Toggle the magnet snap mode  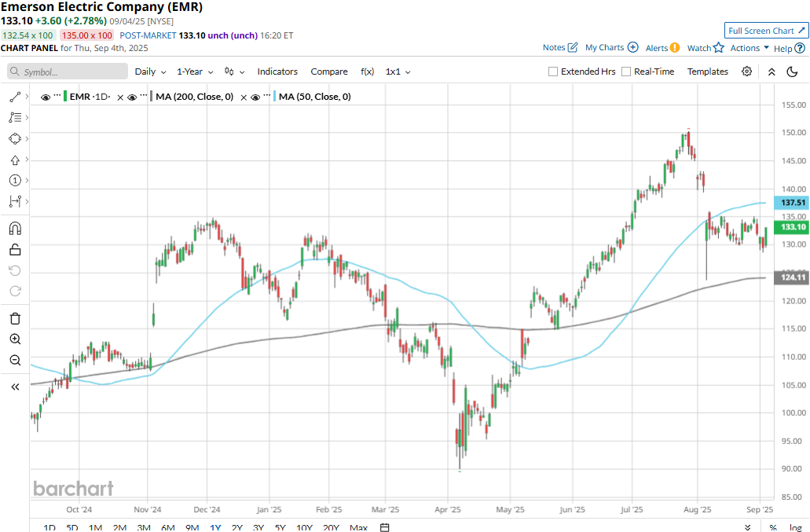click(x=15, y=229)
